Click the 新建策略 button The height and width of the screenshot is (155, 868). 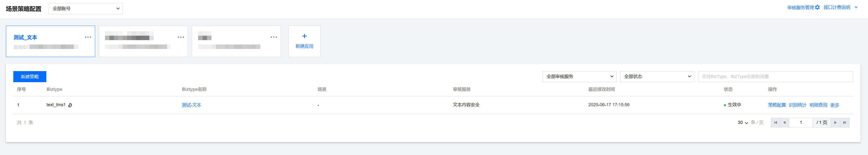coord(30,77)
